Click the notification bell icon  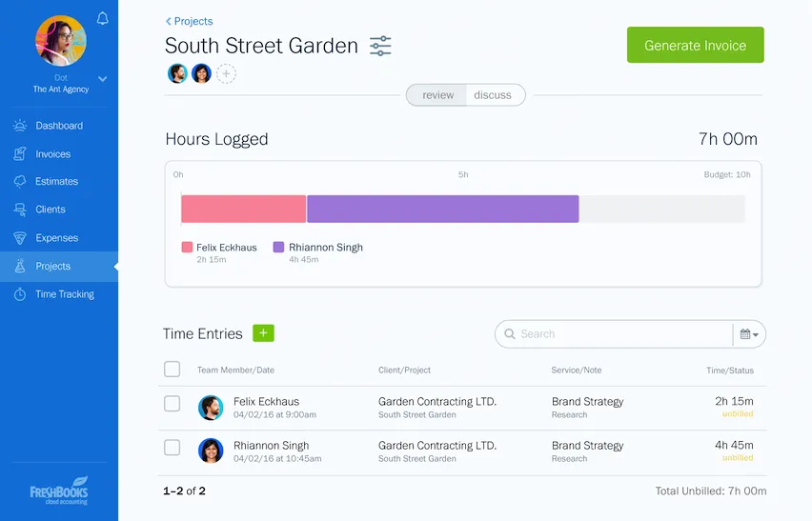[103, 18]
